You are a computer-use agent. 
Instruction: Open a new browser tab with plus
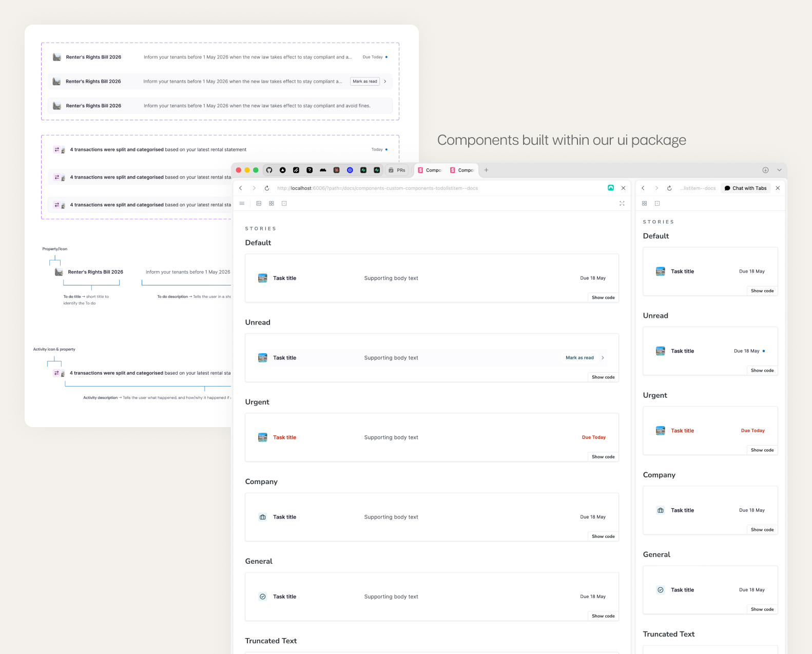coord(487,170)
